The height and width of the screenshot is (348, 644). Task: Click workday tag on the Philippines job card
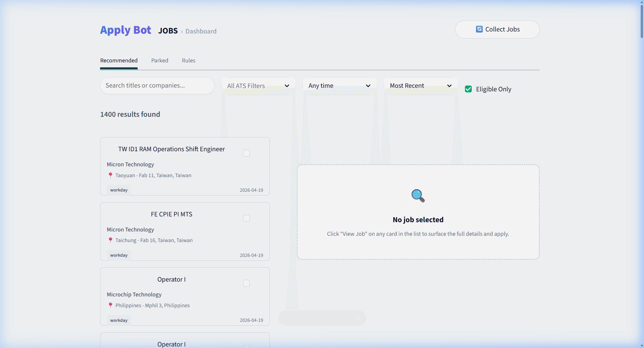point(119,320)
